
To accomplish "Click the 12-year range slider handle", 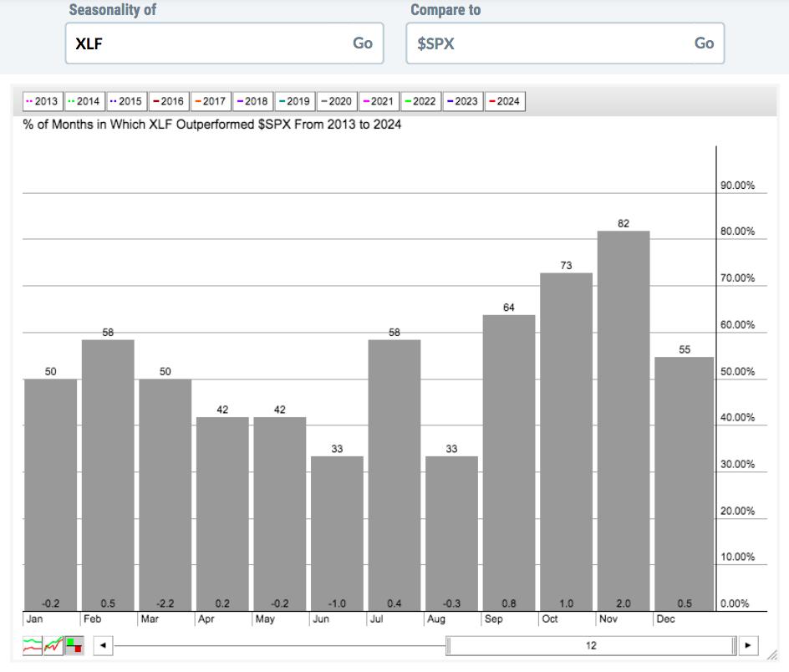I will click(x=591, y=645).
